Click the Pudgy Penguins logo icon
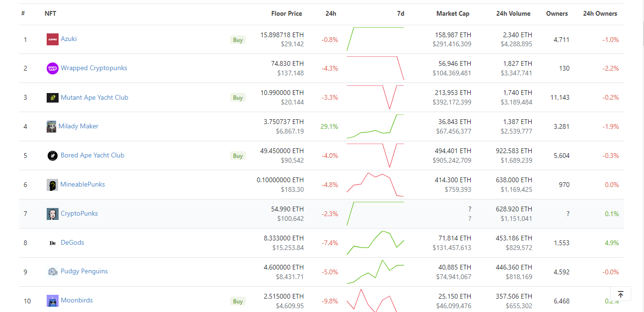 coord(52,271)
